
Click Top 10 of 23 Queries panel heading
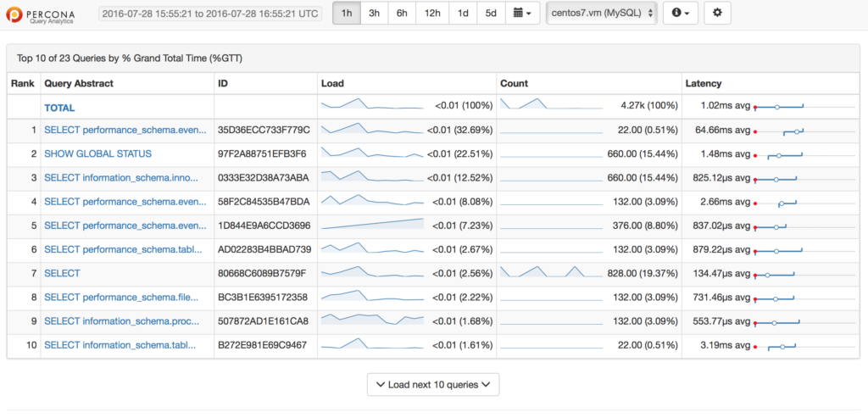pos(130,58)
